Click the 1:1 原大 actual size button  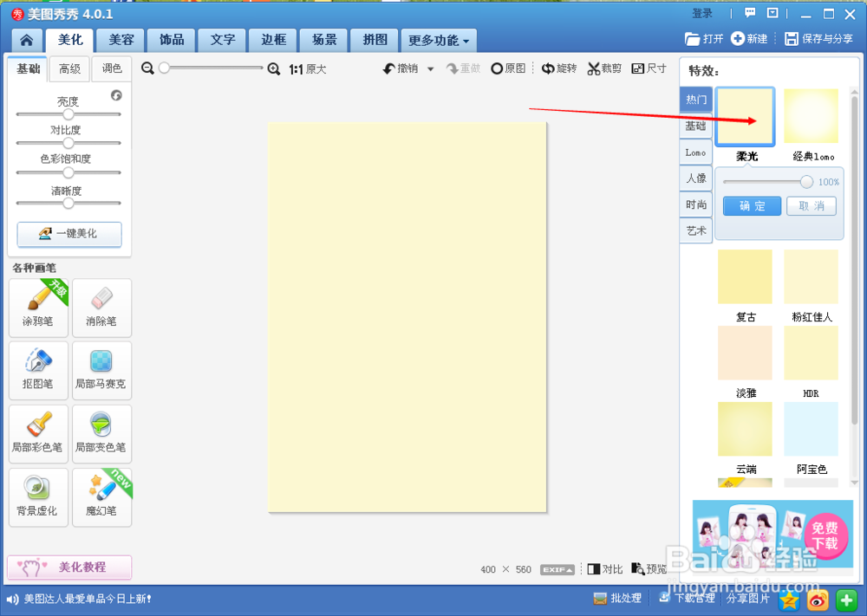(x=308, y=69)
